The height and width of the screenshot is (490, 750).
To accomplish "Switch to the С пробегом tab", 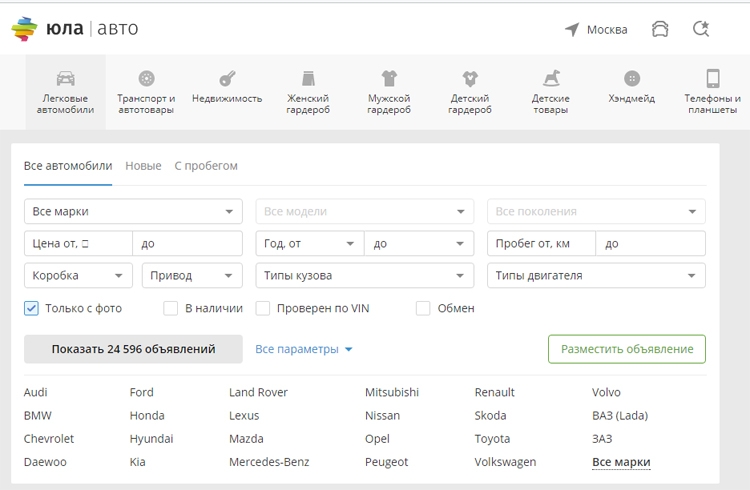I will [x=206, y=166].
